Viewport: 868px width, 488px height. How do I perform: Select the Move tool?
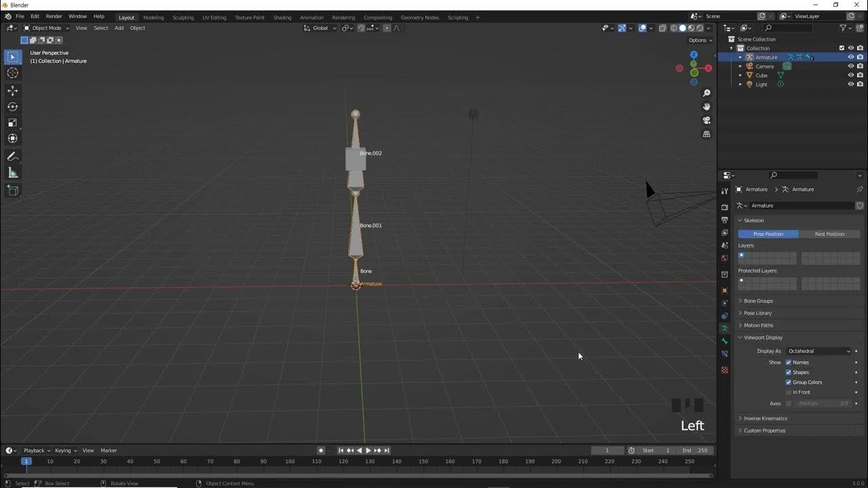(13, 91)
